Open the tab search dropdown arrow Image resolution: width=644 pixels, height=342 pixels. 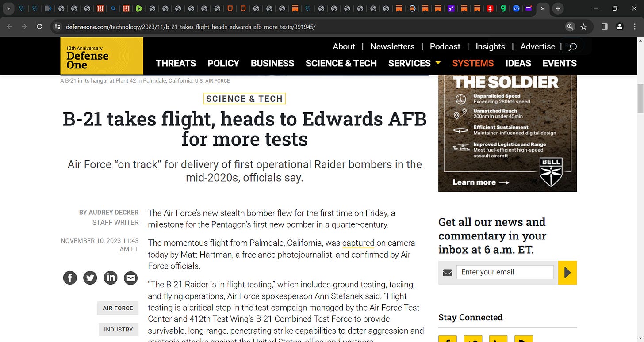(x=8, y=8)
